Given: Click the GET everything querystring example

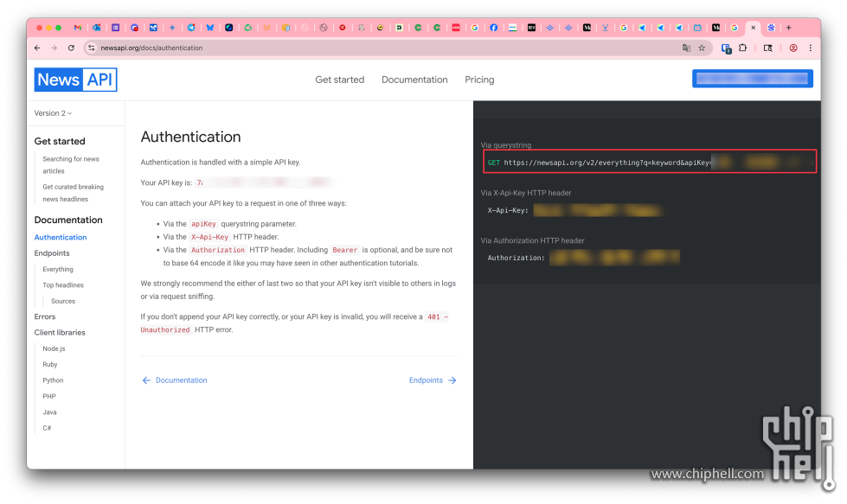Looking at the screenshot, I should click(649, 163).
